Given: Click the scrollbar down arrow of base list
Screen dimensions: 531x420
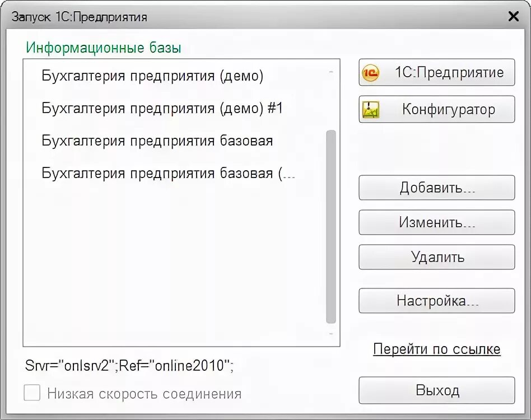Looking at the screenshot, I should (331, 334).
